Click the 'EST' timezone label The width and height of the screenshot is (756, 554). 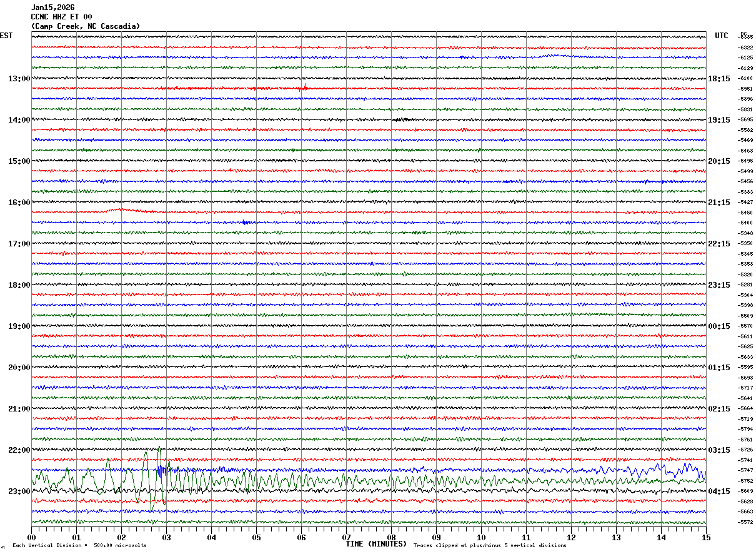[6, 36]
